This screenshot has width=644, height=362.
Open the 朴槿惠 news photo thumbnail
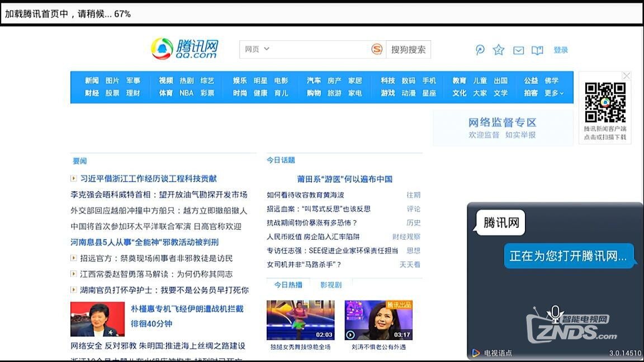[x=97, y=320]
